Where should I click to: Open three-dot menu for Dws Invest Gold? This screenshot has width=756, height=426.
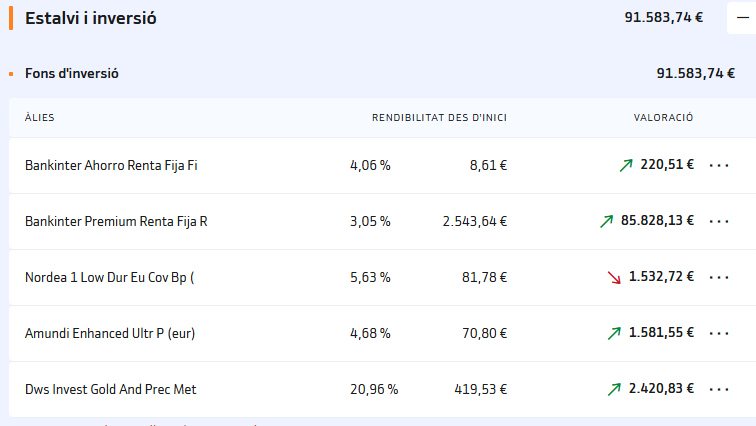pos(719,389)
